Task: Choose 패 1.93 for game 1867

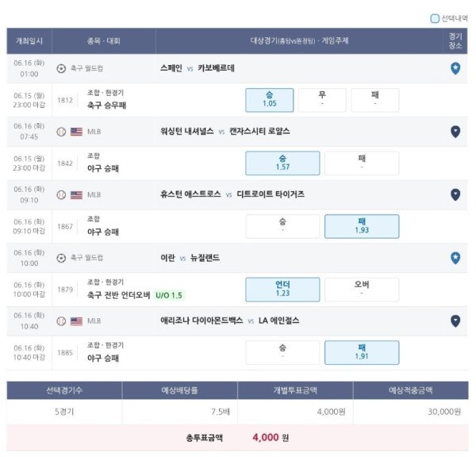Action: pos(362,226)
